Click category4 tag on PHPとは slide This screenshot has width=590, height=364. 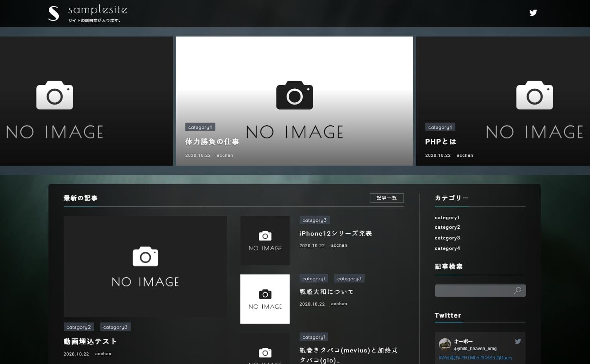tap(440, 127)
